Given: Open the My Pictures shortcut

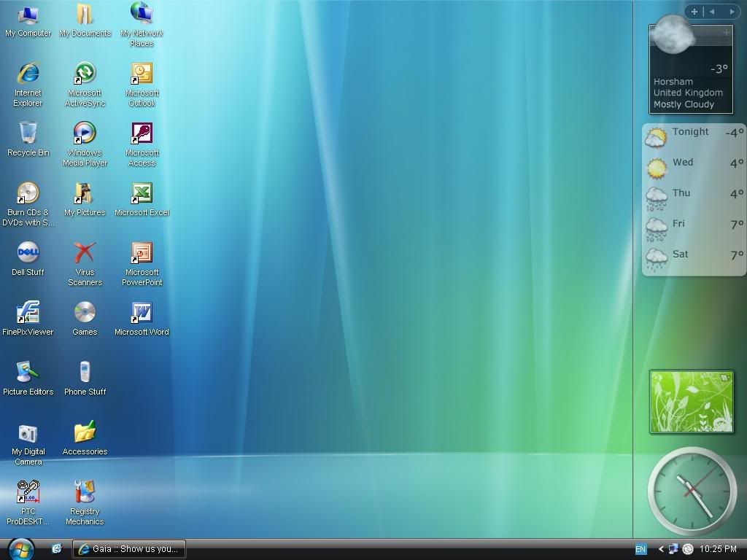Looking at the screenshot, I should tap(85, 200).
